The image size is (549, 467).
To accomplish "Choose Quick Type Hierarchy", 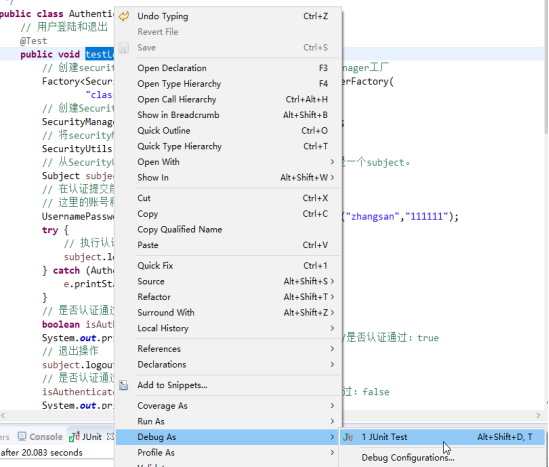I will pos(228,146).
